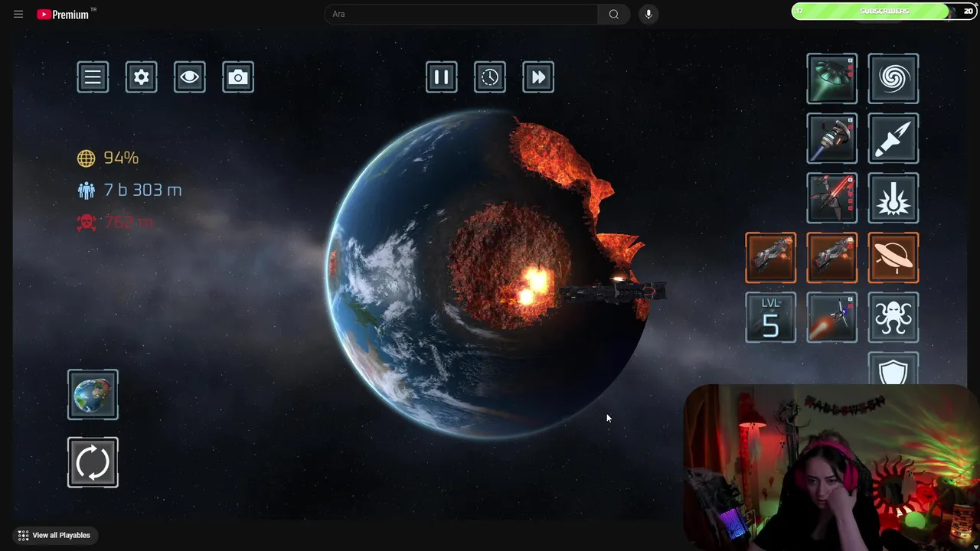
Task: Select the shield defense icon
Action: coord(893,369)
